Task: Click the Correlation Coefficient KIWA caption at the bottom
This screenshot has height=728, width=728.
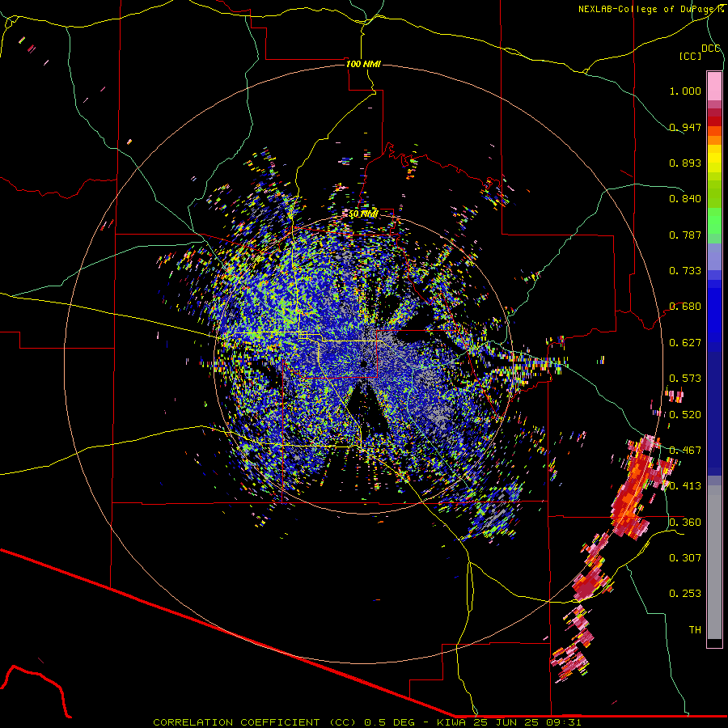Action: coord(367,722)
